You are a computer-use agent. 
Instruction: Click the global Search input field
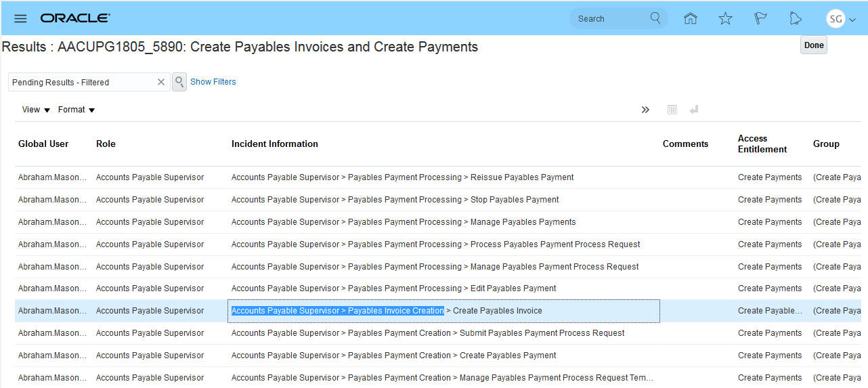point(609,19)
